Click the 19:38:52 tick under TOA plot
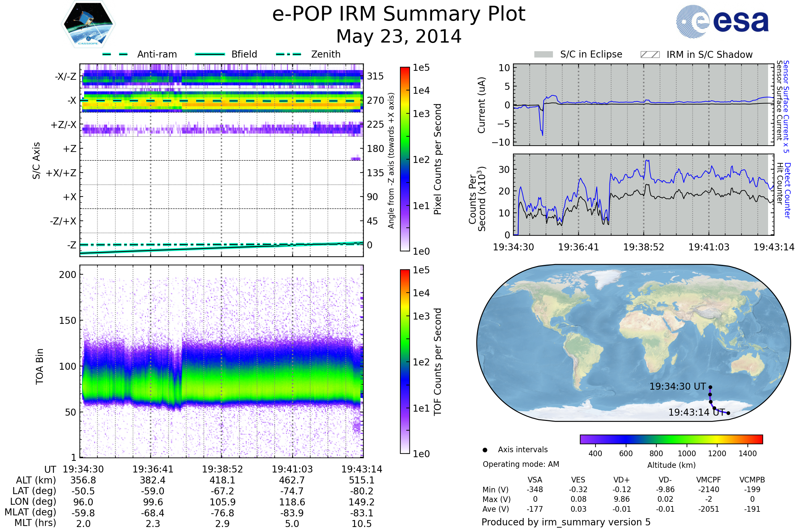The width and height of the screenshot is (798, 532). 222,469
